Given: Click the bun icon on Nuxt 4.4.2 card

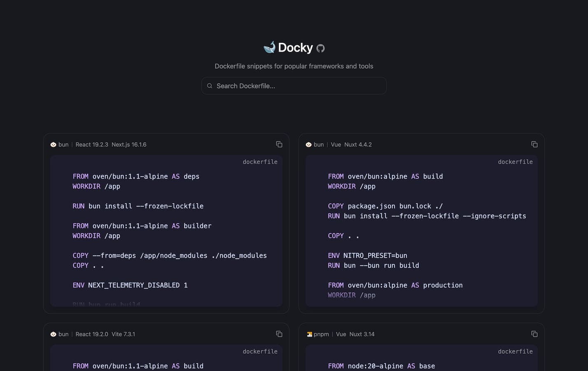Looking at the screenshot, I should [308, 145].
